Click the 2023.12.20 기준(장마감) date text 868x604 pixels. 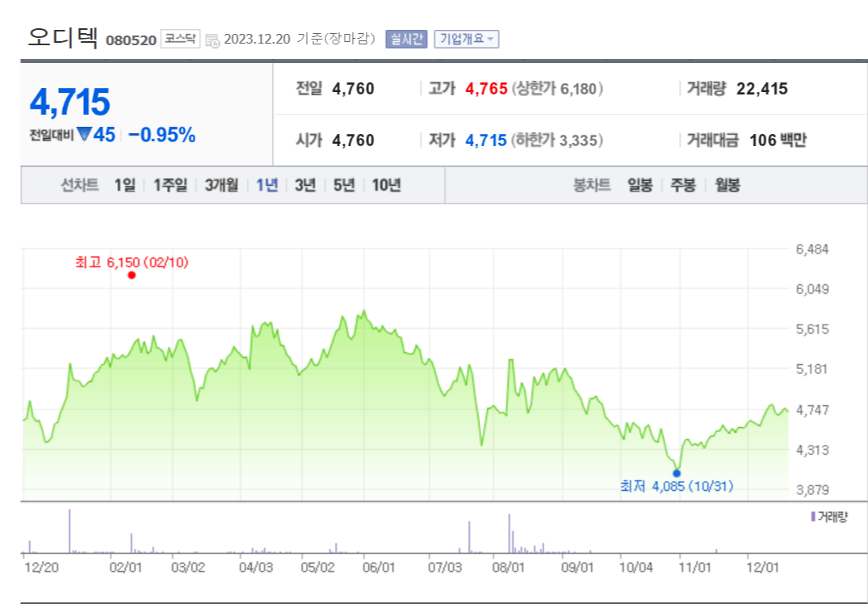tap(300, 40)
